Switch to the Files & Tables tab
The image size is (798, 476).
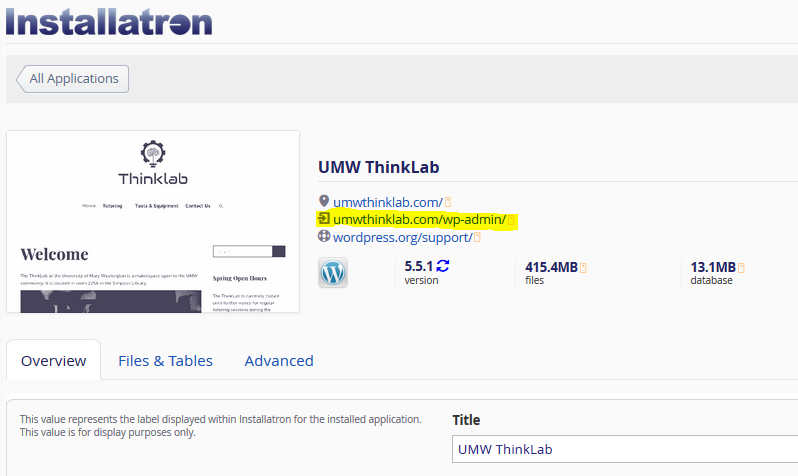(165, 361)
